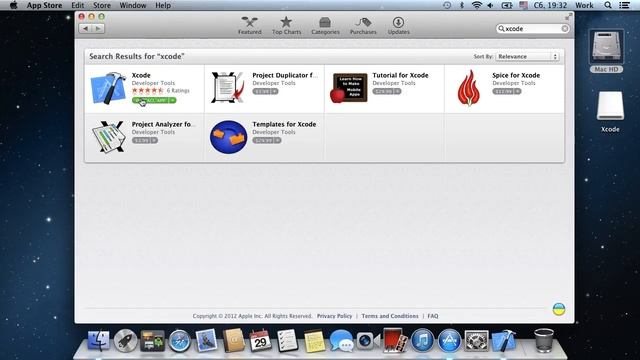Open the Templates for Xcode title
The image size is (640, 360).
click(x=284, y=124)
